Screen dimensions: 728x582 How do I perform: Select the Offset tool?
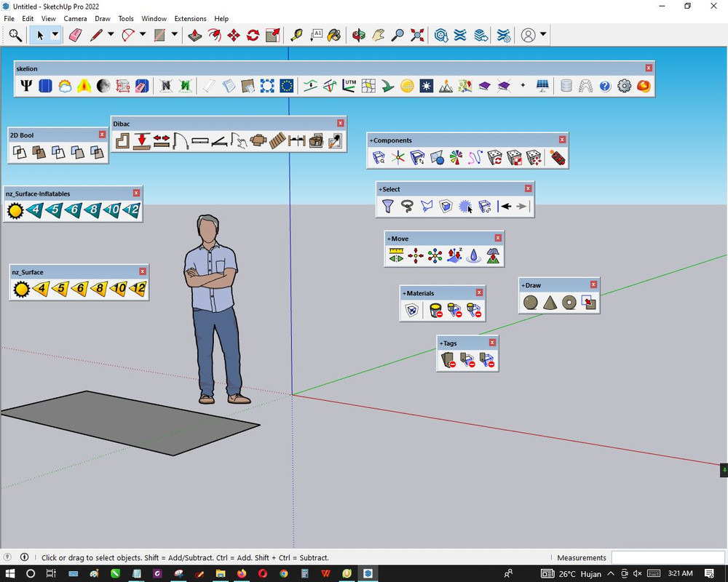click(x=215, y=35)
